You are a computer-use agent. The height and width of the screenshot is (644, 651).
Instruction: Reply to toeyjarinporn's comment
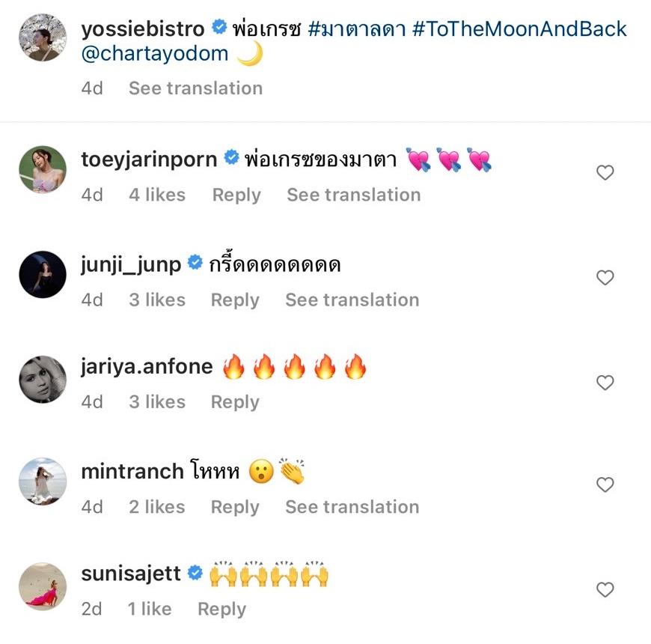[x=236, y=195]
